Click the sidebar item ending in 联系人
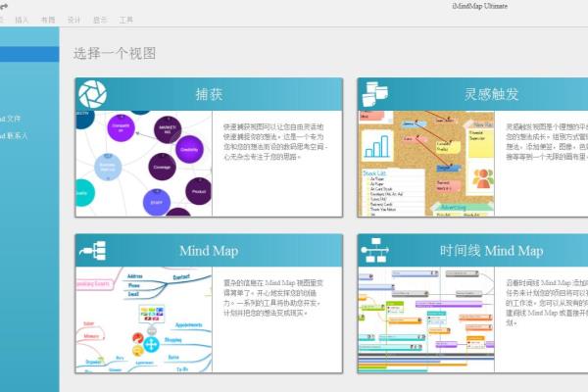Viewport: 588px width, 392px height. (x=14, y=136)
